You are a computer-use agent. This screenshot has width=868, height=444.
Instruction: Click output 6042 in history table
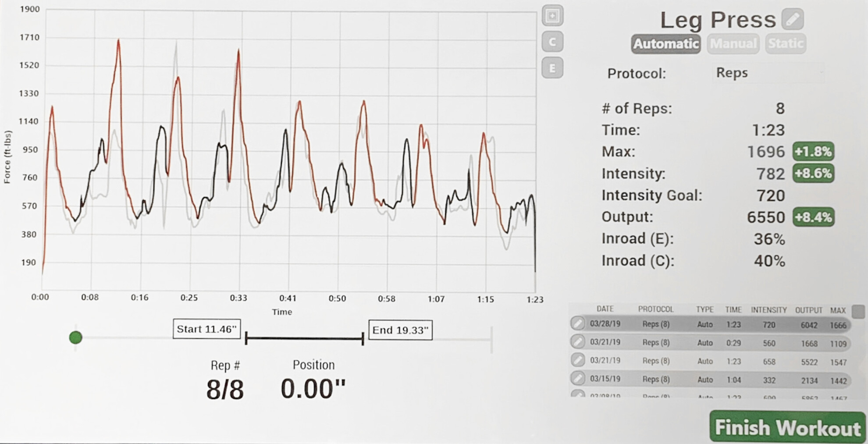809,325
